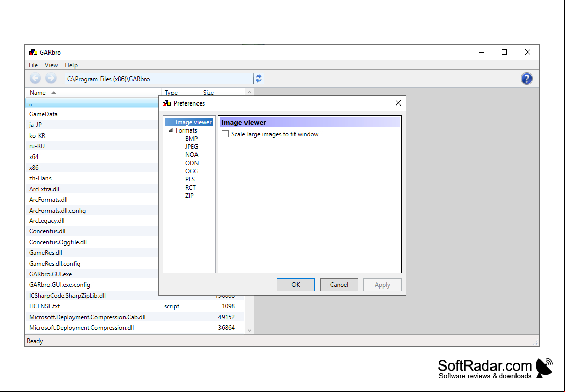Screen dimensions: 565x392
Task: Select ICSharpCode.SharpZipLib.dll file
Action: [x=92, y=296]
